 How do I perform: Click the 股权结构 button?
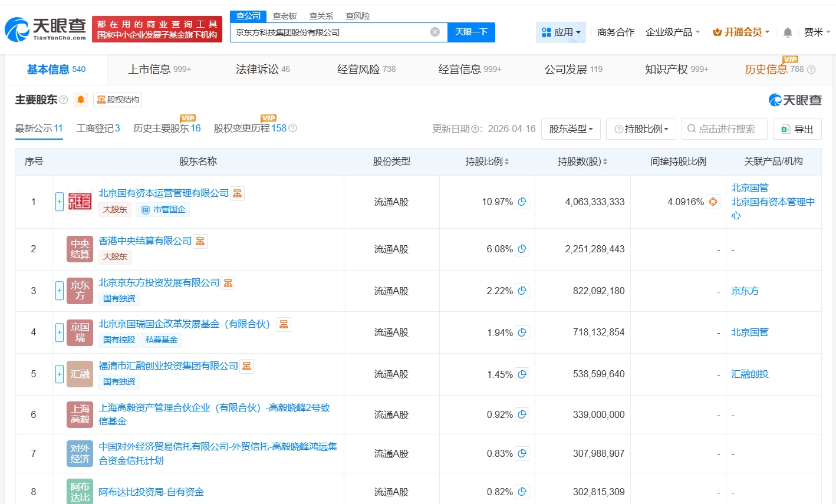tap(118, 100)
